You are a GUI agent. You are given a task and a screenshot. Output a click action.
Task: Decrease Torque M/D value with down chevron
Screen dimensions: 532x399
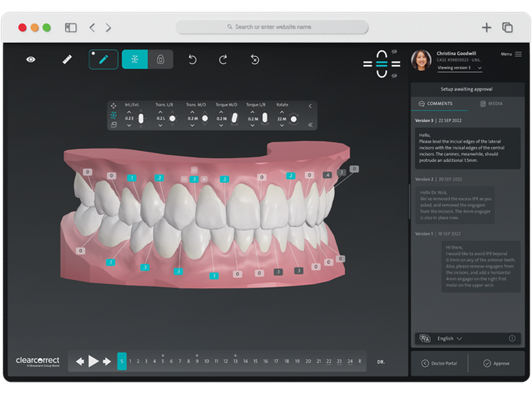(x=221, y=125)
